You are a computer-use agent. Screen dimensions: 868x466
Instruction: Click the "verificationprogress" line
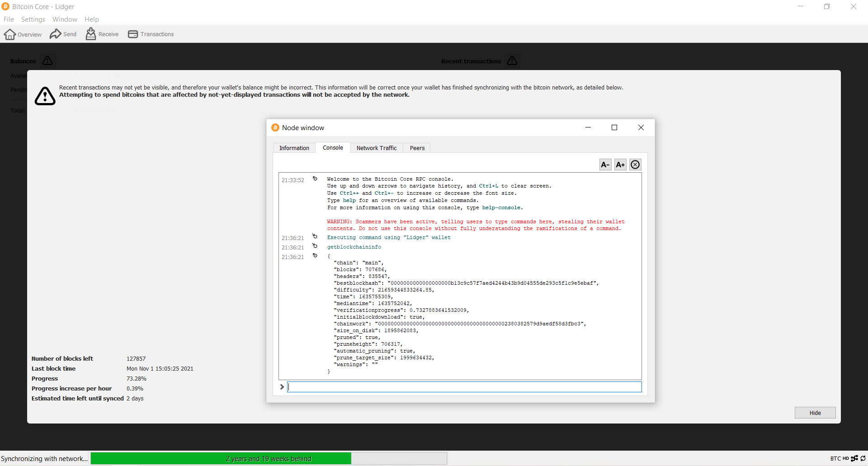pyautogui.click(x=401, y=311)
